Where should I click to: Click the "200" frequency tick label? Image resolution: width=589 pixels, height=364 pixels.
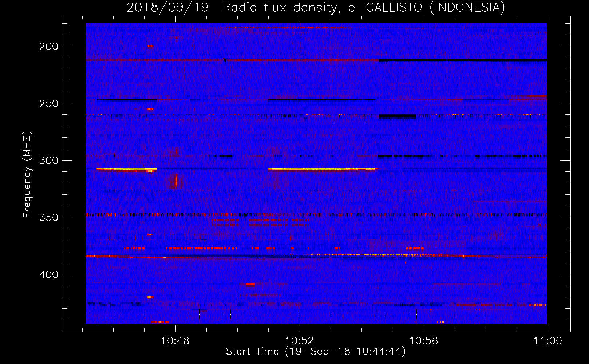(x=49, y=46)
